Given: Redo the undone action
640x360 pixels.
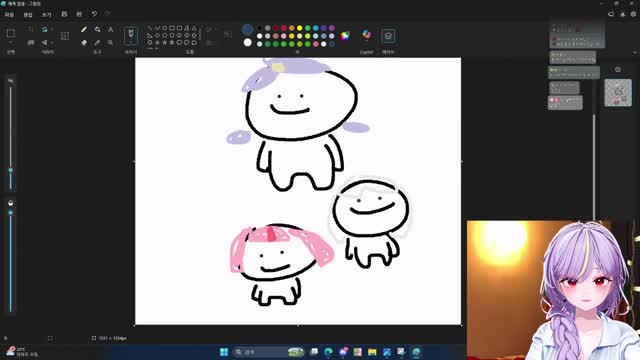Looking at the screenshot, I should coord(107,14).
